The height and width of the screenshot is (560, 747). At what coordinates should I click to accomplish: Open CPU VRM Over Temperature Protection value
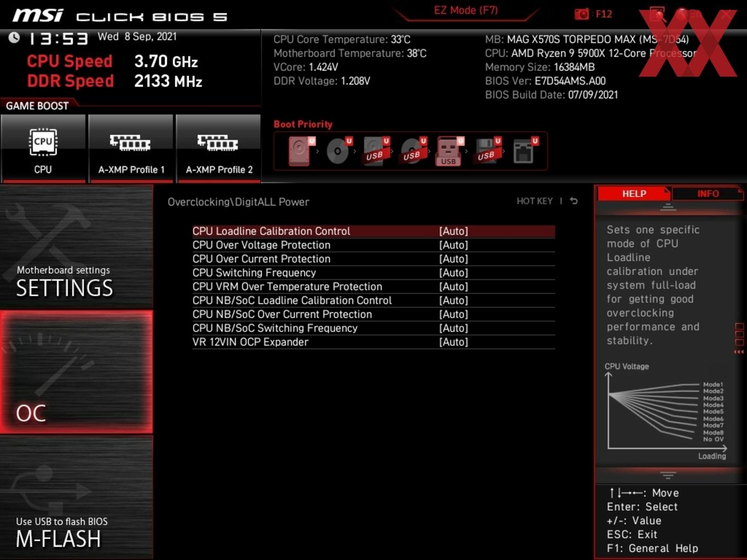point(454,287)
